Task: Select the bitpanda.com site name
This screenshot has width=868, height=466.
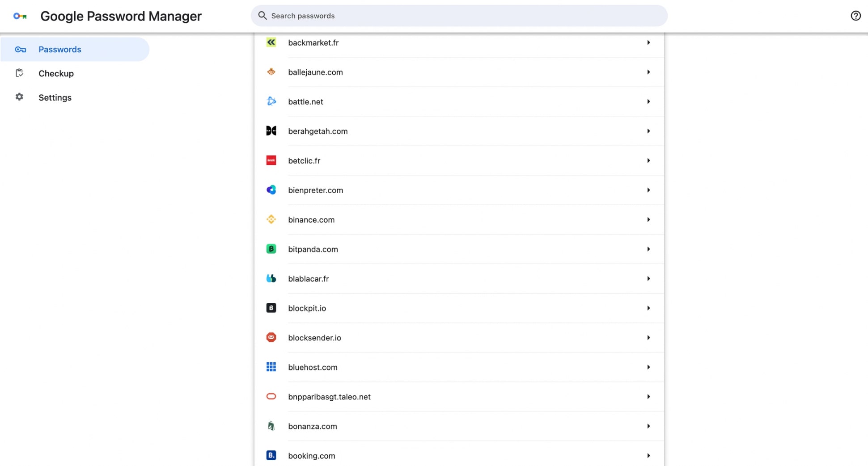Action: click(313, 249)
